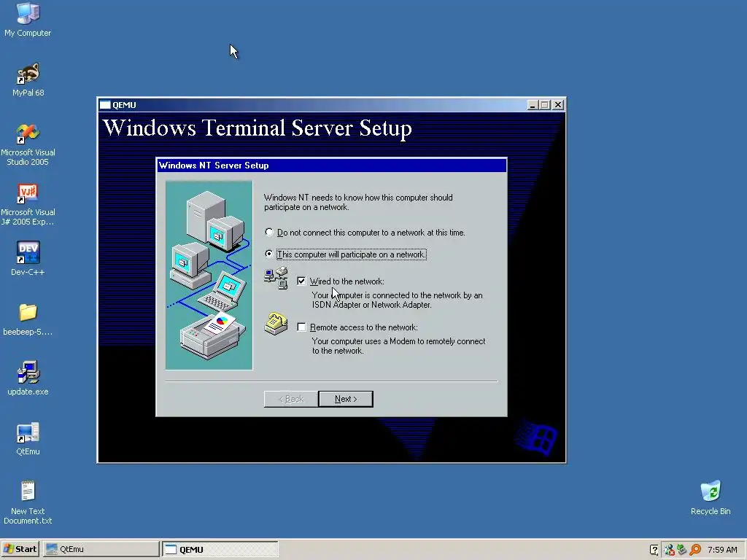The width and height of the screenshot is (747, 560).
Task: Enable 'Remote access to the network' checkbox
Action: click(x=301, y=327)
